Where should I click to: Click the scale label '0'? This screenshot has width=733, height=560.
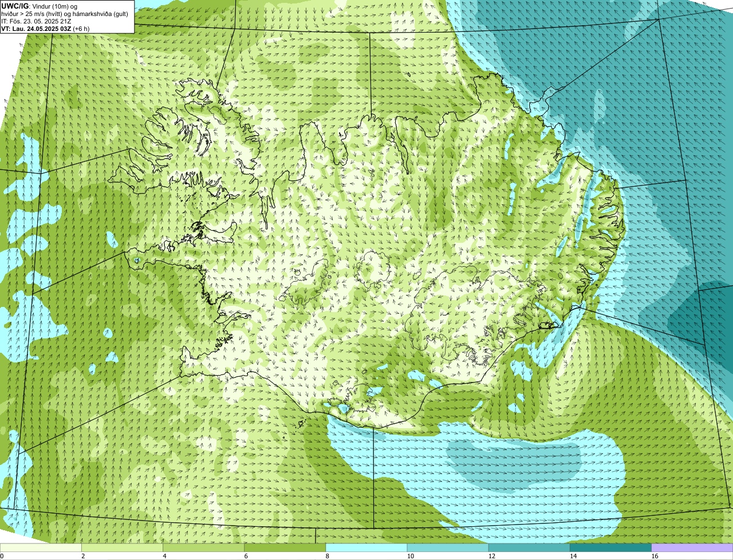click(x=2, y=556)
